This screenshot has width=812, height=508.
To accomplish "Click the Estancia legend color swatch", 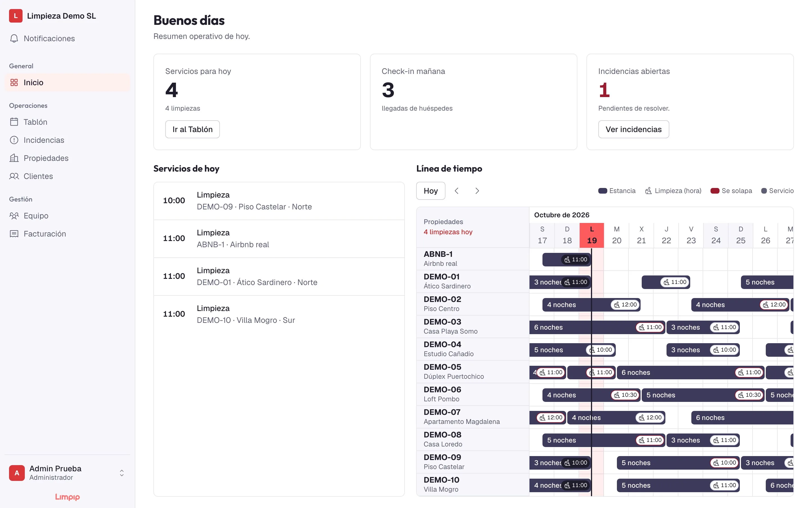I will 603,191.
